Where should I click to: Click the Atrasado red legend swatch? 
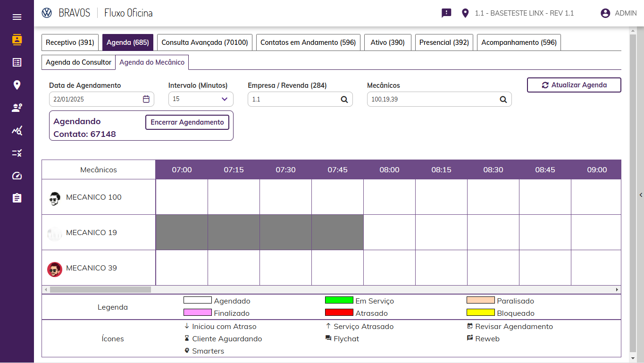coord(339,312)
